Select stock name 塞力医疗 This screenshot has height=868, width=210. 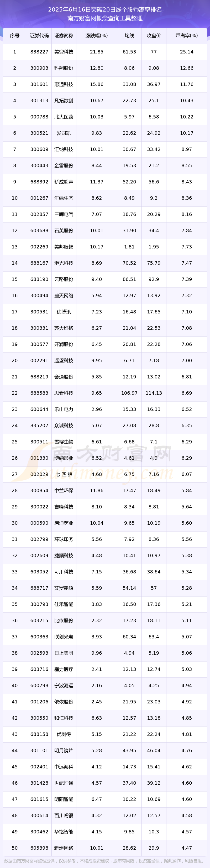tap(64, 669)
